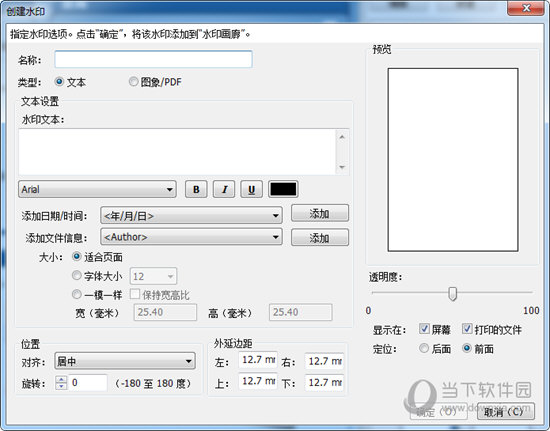Viewport: 550px width, 431px height.
Task: Click the 上 margin field
Action: [258, 381]
